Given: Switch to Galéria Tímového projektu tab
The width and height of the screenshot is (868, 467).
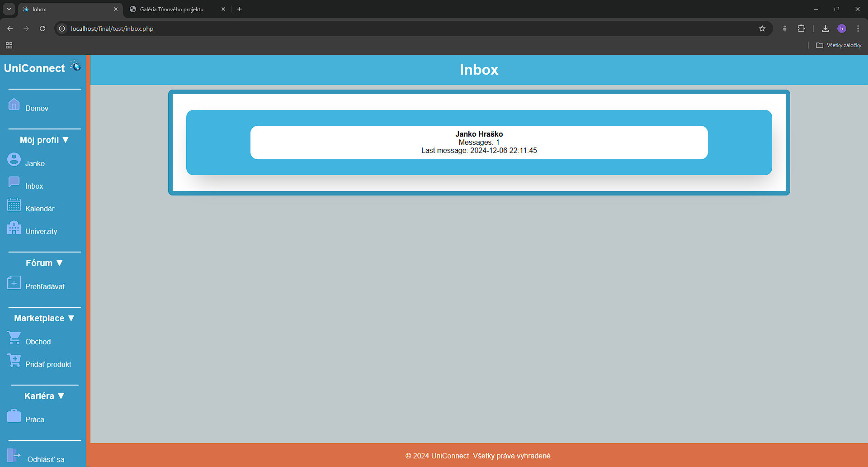Looking at the screenshot, I should [x=176, y=9].
